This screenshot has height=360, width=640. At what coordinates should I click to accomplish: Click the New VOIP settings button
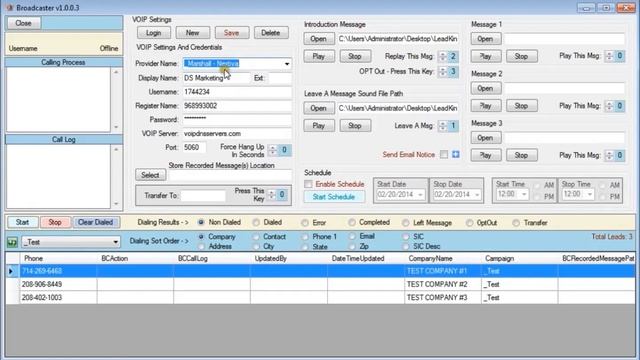click(193, 33)
